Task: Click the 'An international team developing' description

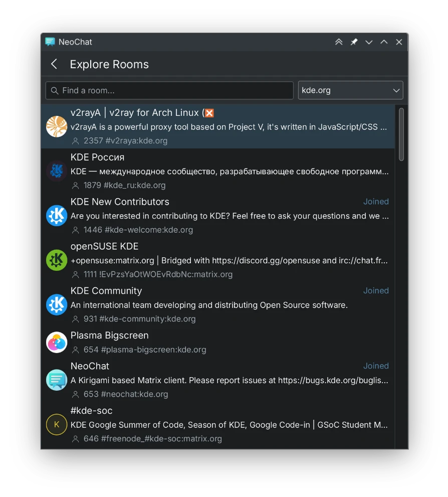Action: (x=209, y=305)
